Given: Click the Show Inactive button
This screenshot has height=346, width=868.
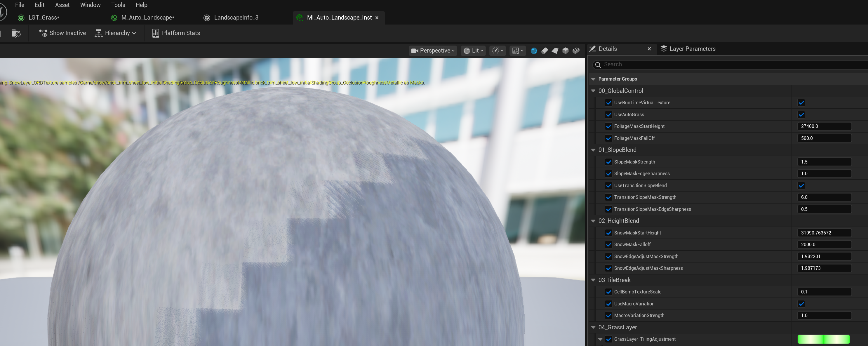Looking at the screenshot, I should 63,33.
